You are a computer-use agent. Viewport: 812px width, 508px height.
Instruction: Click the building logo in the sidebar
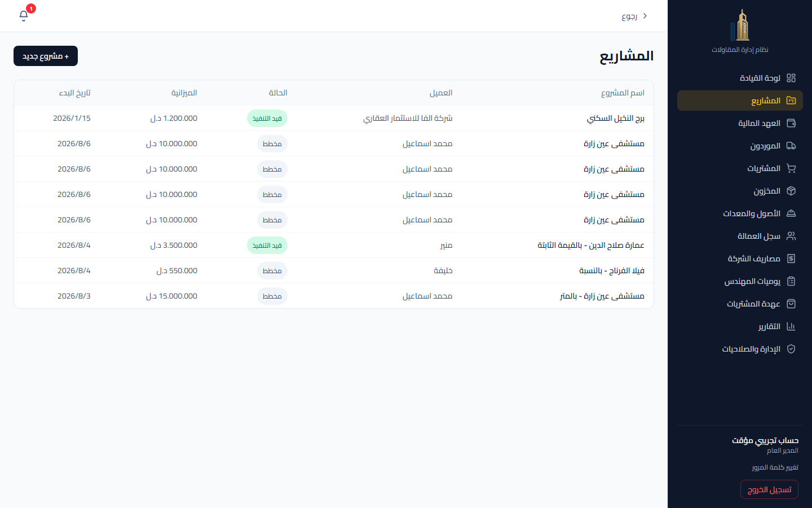coord(740,25)
